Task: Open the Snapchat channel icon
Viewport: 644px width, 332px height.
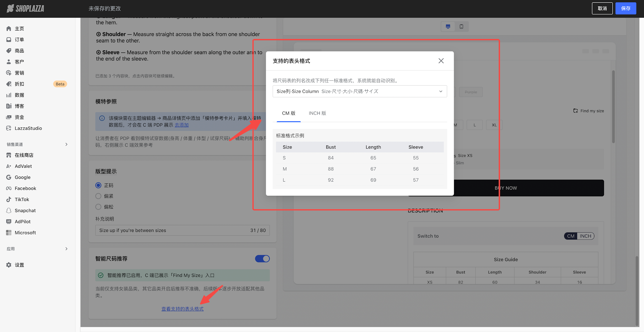Action: 9,211
